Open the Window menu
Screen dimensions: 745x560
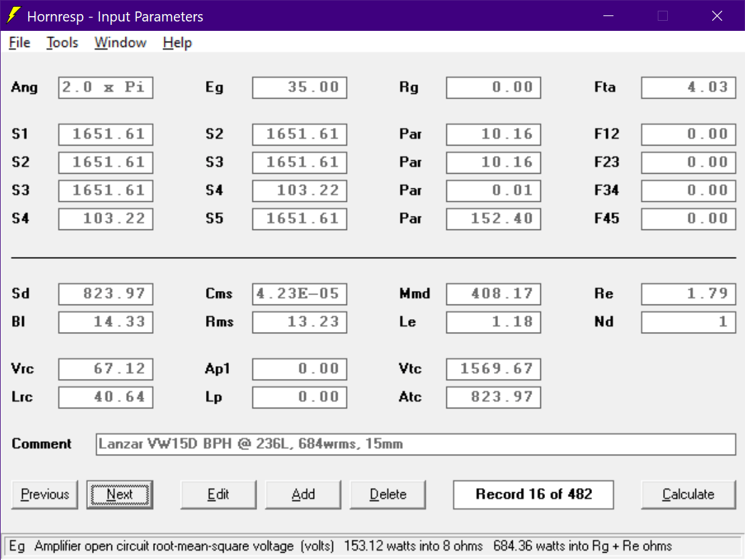(120, 43)
